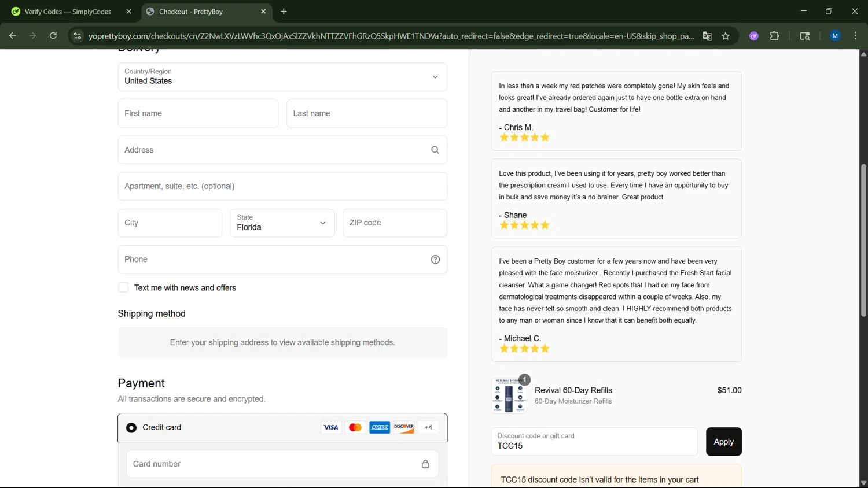The image size is (868, 488).
Task: Reload the checkout page
Action: click(53, 36)
